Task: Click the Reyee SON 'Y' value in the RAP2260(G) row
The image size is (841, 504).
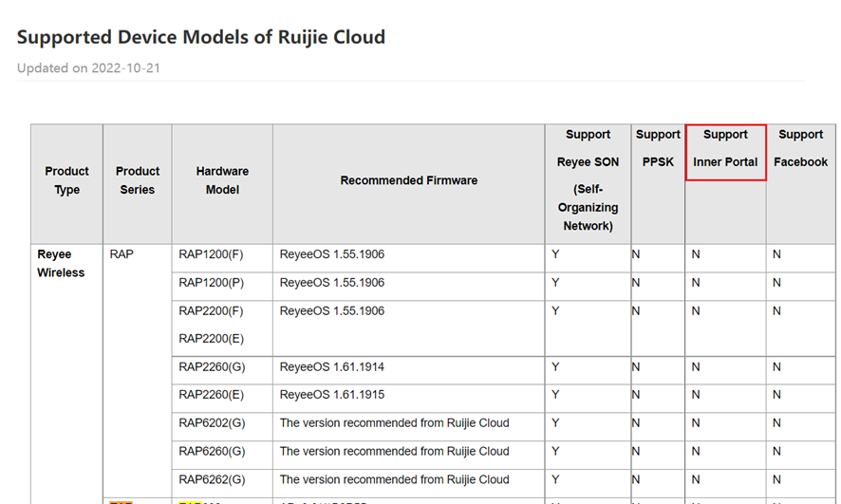Action: tap(555, 367)
